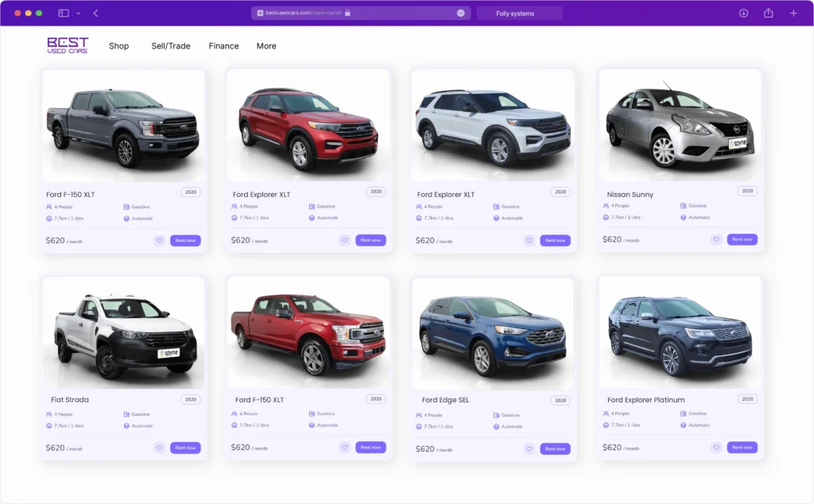The height and width of the screenshot is (504, 814).
Task: Favorite the Nissan Sunny with its heart icon
Action: [716, 239]
